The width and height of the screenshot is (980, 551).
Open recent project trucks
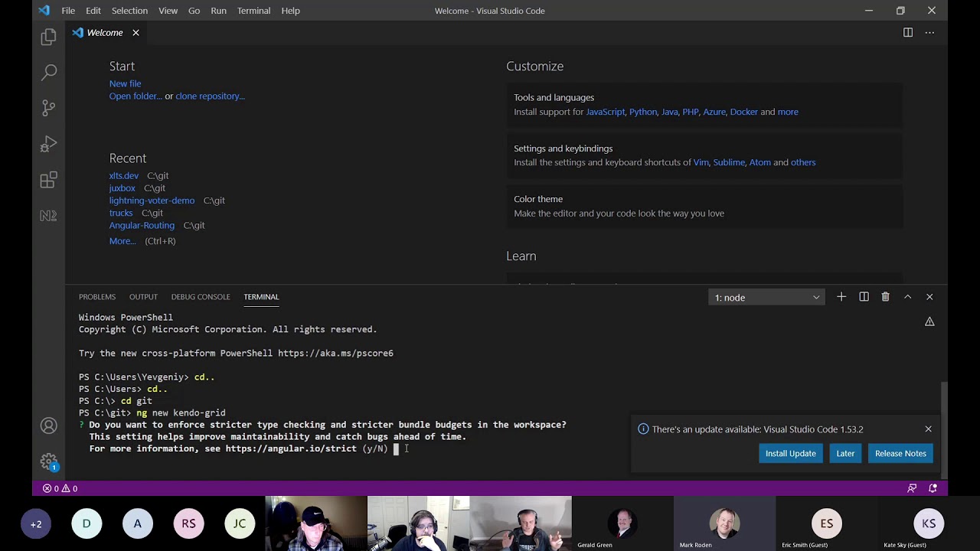tap(120, 213)
